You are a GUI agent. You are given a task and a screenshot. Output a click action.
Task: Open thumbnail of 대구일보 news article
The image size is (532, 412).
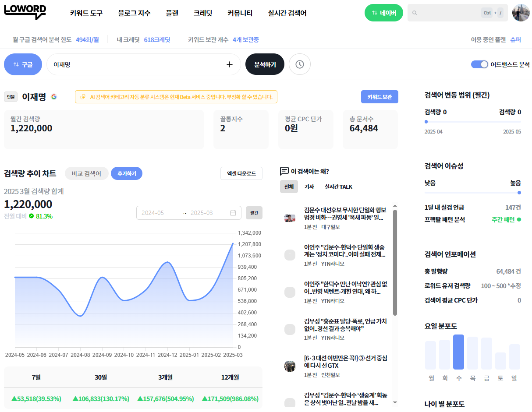pos(290,218)
